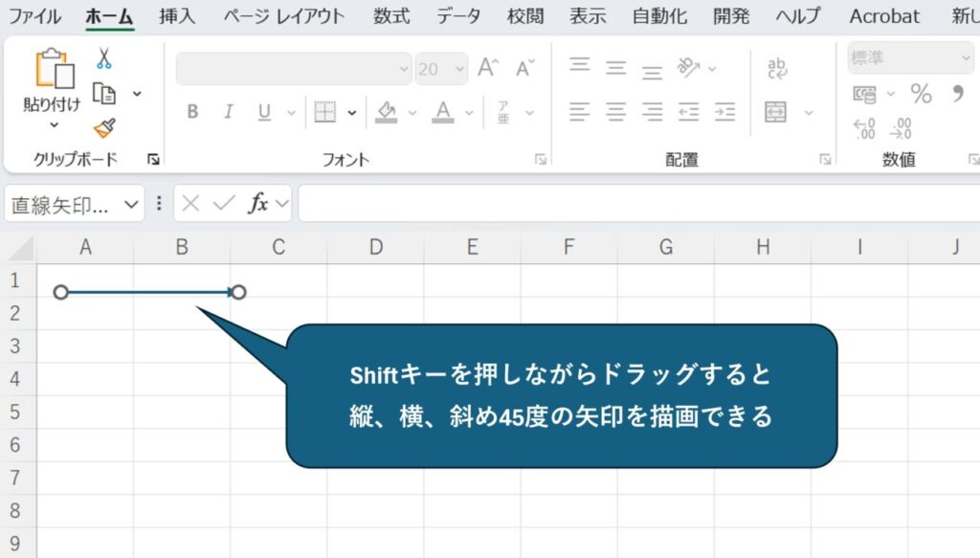Screen dimensions: 980x558
Task: Switch to the 校閲 tab
Action: [525, 15]
